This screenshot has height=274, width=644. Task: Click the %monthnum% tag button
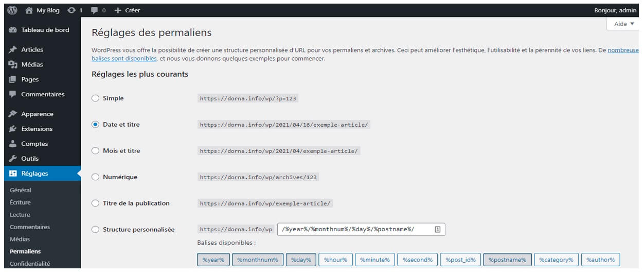point(257,260)
